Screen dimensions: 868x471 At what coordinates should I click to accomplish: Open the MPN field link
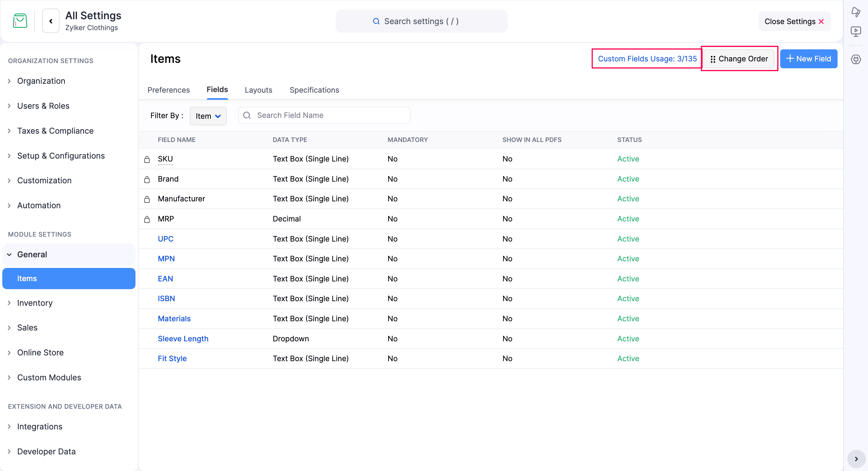(x=166, y=259)
